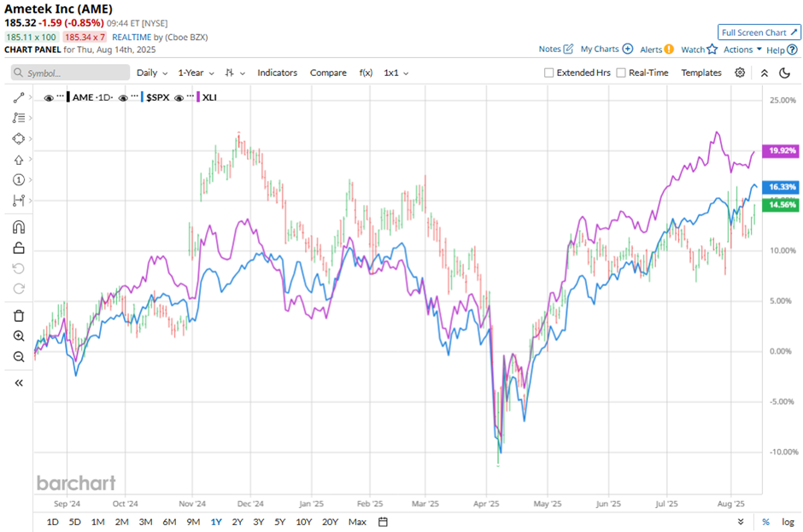Select the numbered annotation tool

coord(19,179)
